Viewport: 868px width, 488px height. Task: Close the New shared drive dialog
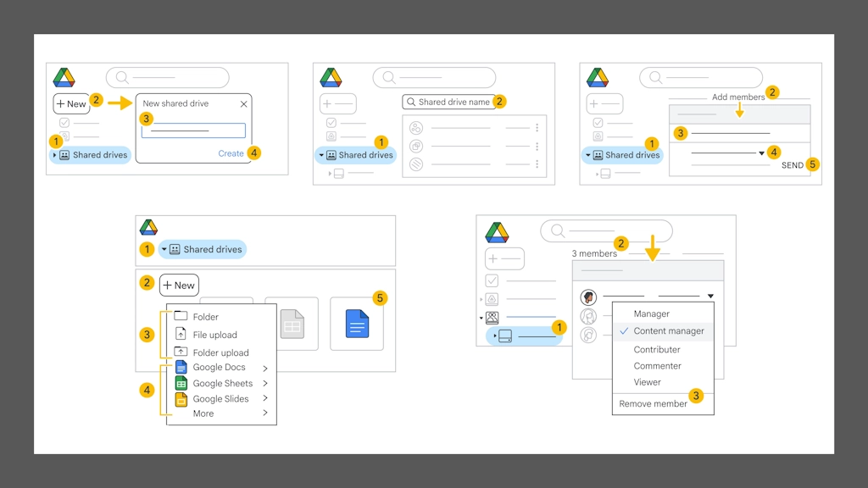(x=243, y=104)
